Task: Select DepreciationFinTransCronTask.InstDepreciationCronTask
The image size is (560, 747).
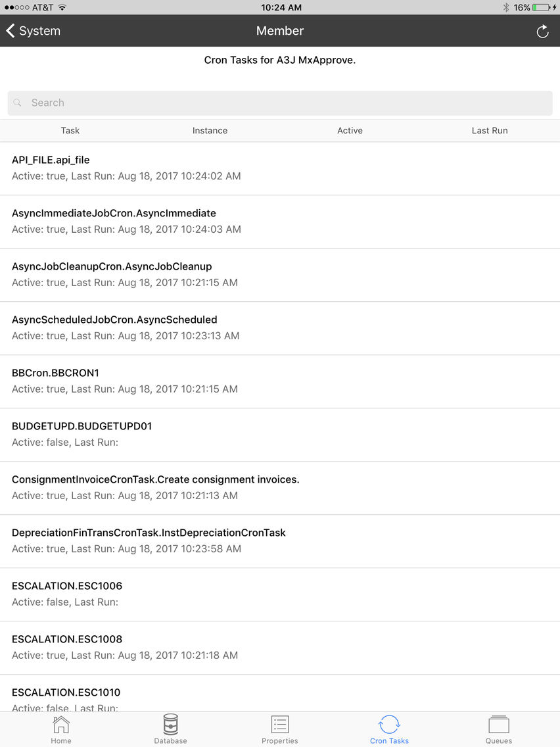Action: (280, 542)
